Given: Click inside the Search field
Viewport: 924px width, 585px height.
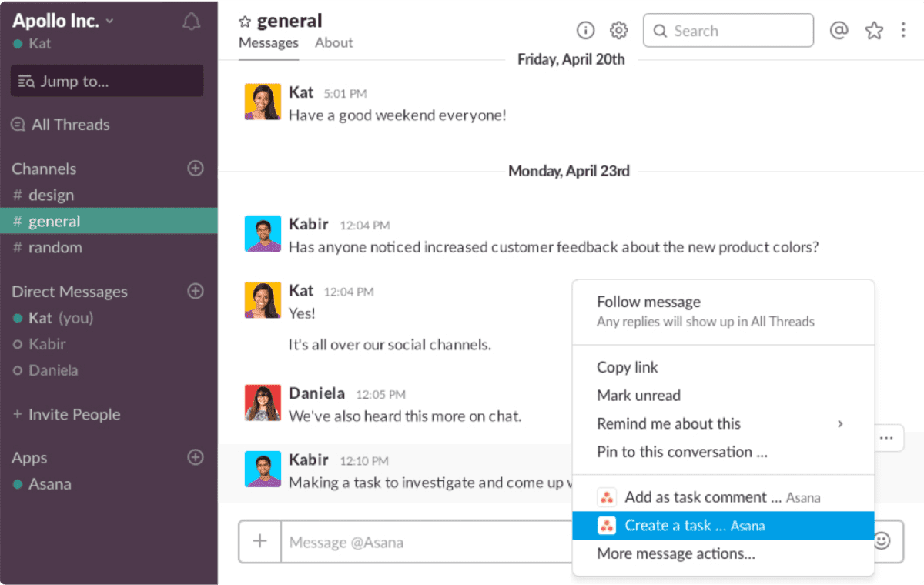Looking at the screenshot, I should coord(728,30).
